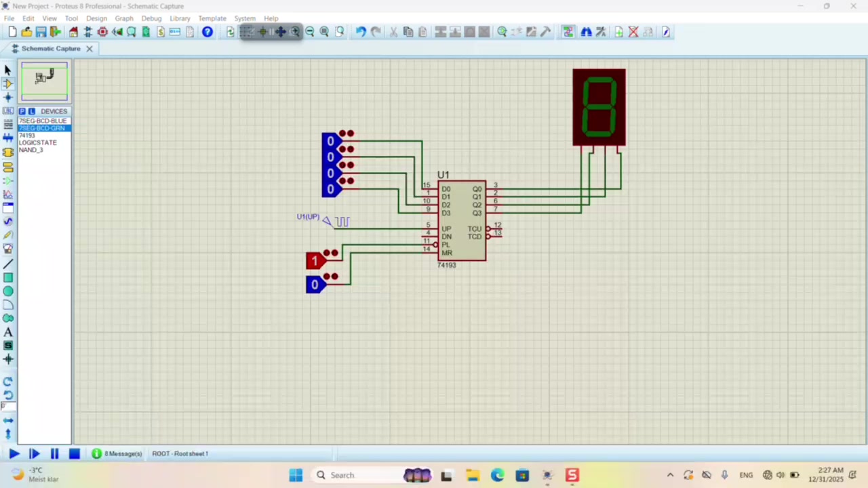
Task: Select the Component mode tool
Action: pyautogui.click(x=8, y=84)
